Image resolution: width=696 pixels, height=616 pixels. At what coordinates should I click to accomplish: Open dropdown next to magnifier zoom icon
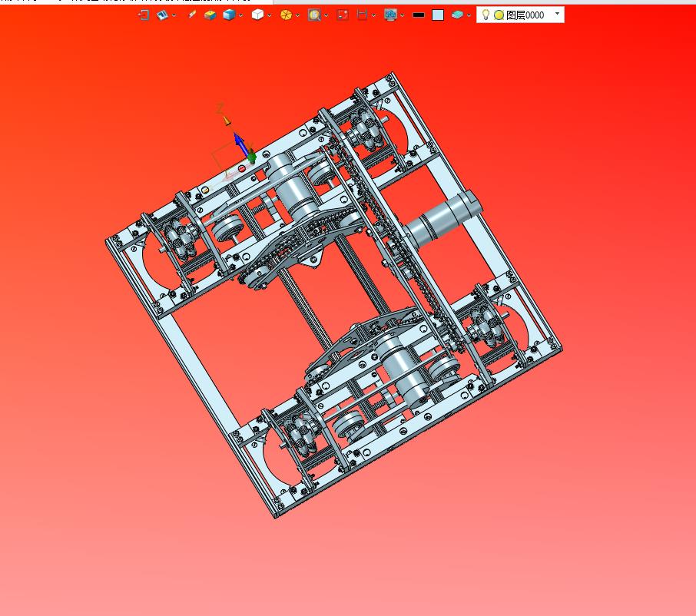[326, 15]
